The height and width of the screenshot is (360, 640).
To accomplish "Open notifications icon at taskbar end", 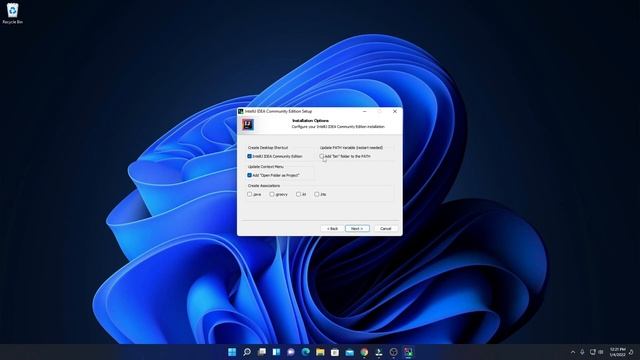I will point(631,352).
